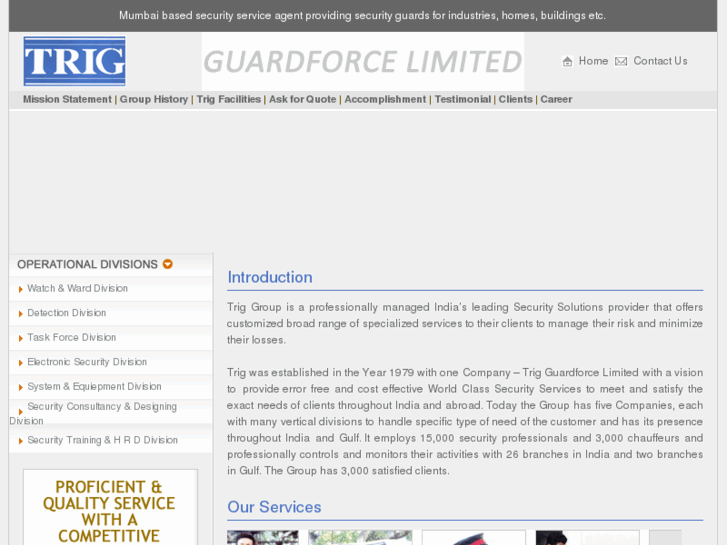Open Electronic Security Division
This screenshot has height=545, width=727.
point(87,362)
